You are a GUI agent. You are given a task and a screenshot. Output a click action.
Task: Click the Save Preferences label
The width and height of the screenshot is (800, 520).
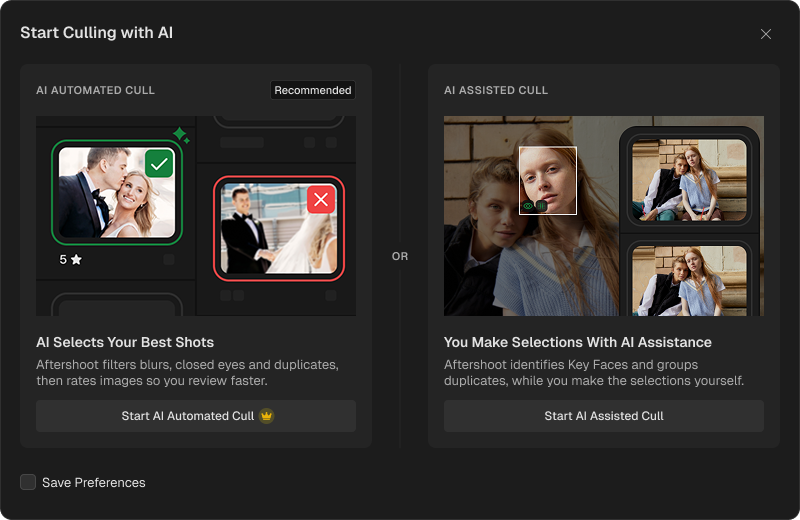pos(94,483)
